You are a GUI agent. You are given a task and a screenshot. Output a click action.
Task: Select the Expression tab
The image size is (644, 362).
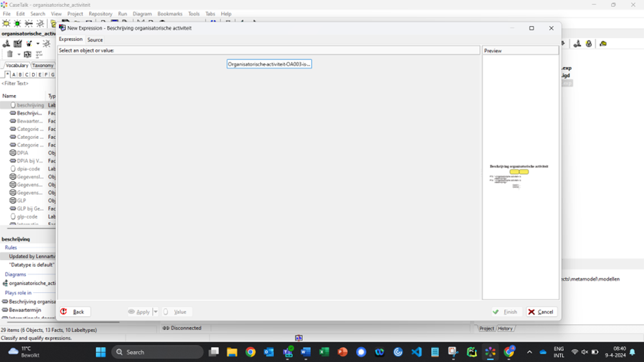point(71,40)
